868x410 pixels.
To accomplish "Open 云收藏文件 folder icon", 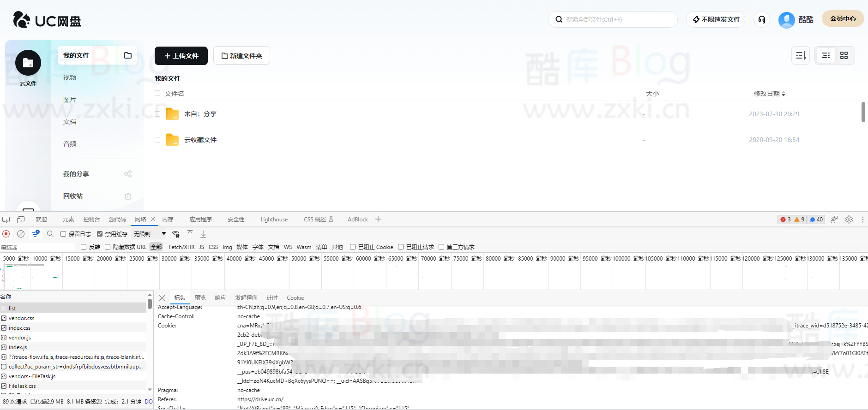I will [172, 140].
